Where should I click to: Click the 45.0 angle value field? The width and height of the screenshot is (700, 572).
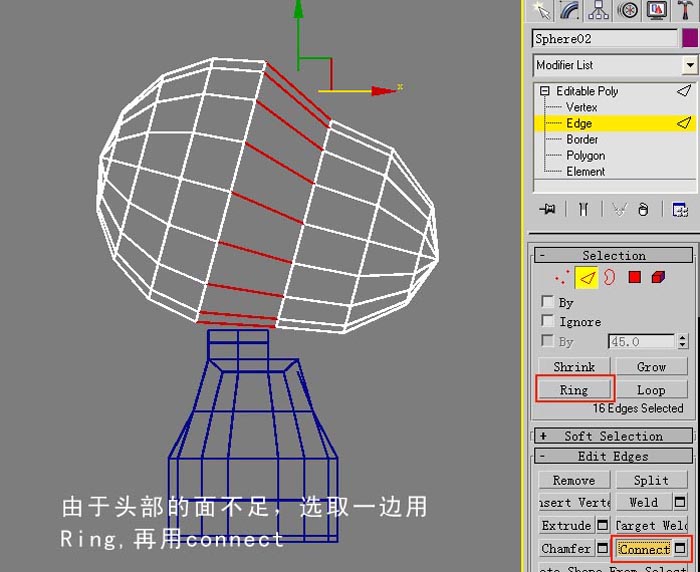(x=641, y=342)
